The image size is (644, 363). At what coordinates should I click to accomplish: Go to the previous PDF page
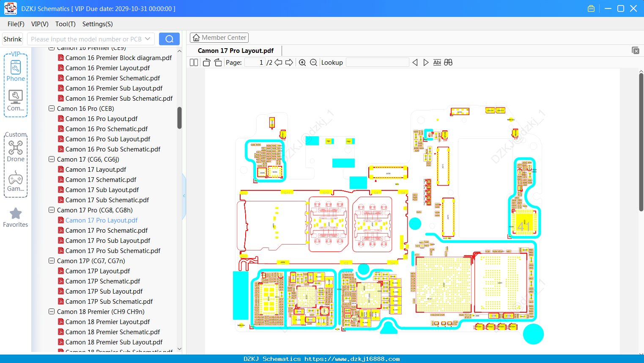(278, 63)
